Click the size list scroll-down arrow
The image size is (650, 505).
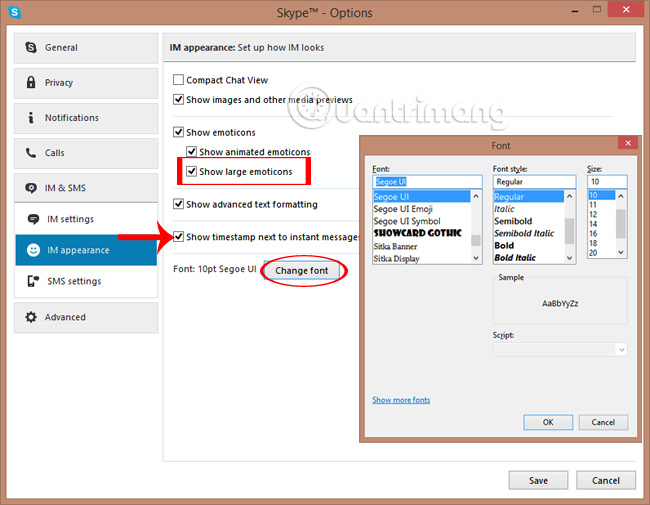coord(621,252)
